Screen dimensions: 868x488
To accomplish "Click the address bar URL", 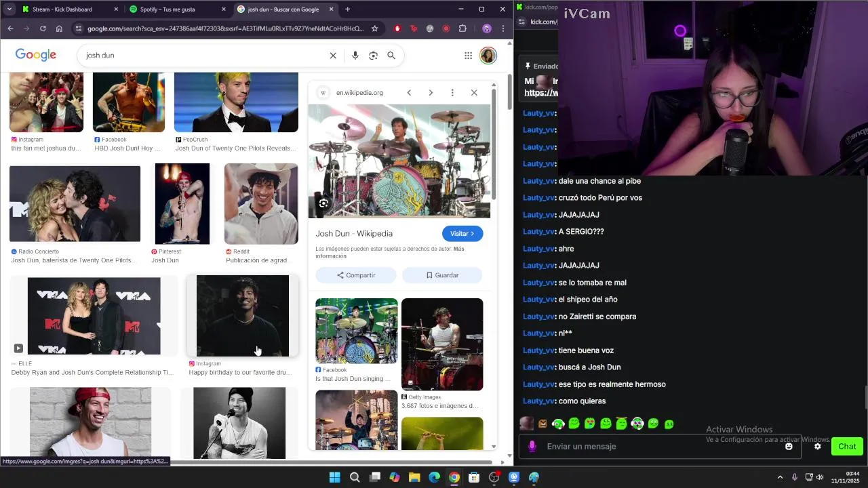I will (x=225, y=28).
